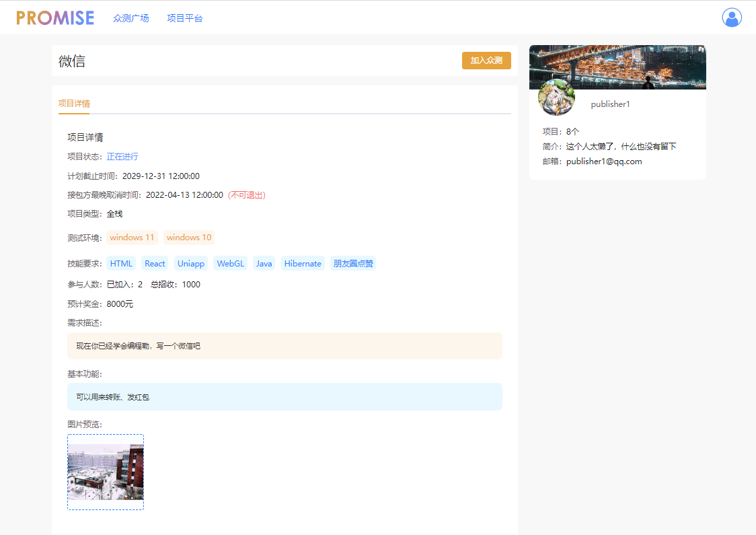The width and height of the screenshot is (756, 535).
Task: Click cancel time 2022-04-13 12:00:00
Action: pyautogui.click(x=184, y=195)
